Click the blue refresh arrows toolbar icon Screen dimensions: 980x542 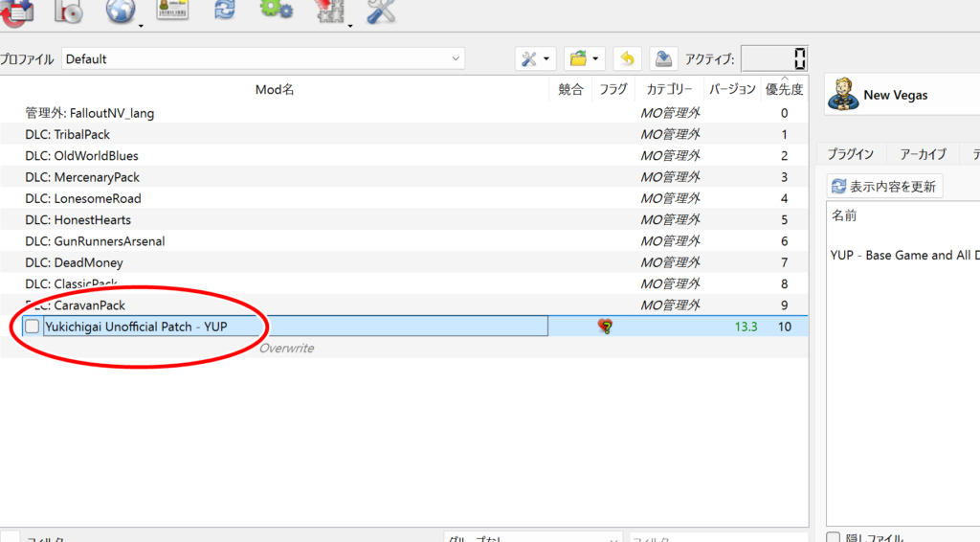tap(225, 10)
